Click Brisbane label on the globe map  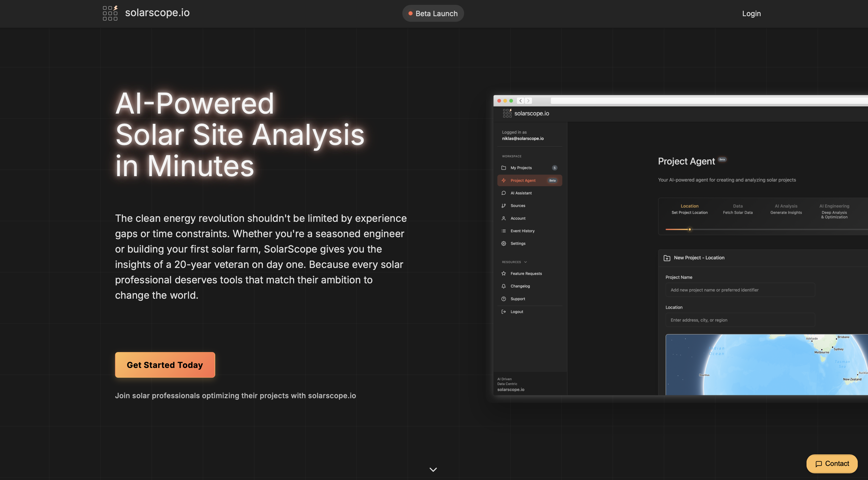pyautogui.click(x=843, y=337)
